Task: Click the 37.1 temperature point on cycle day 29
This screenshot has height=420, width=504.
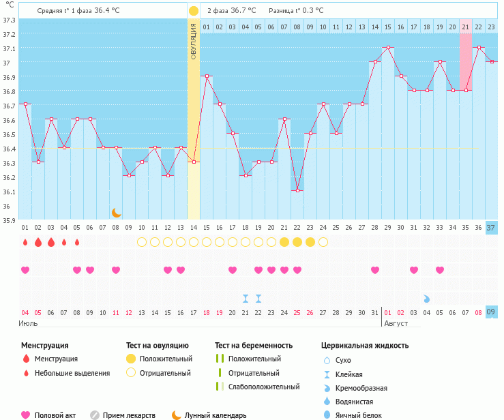Action: tap(387, 48)
